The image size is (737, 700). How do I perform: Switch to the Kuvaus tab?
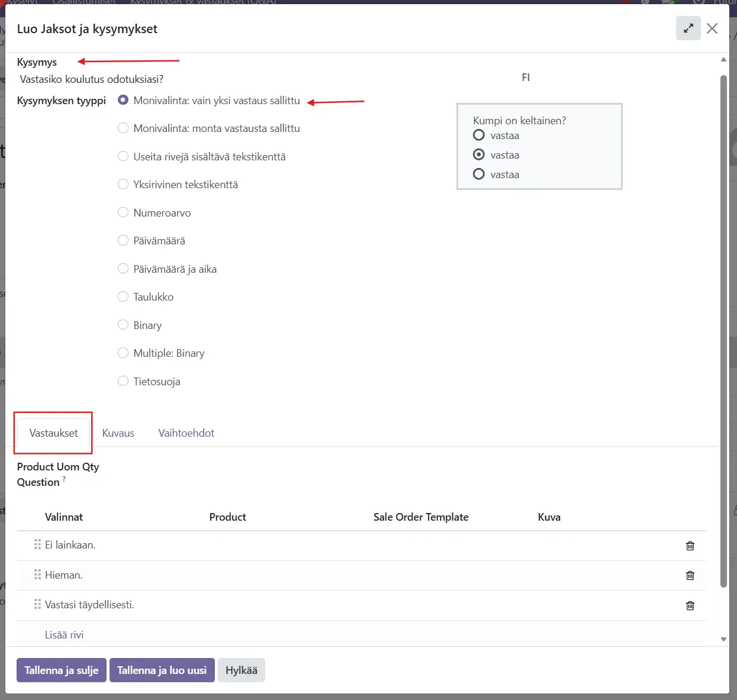118,433
